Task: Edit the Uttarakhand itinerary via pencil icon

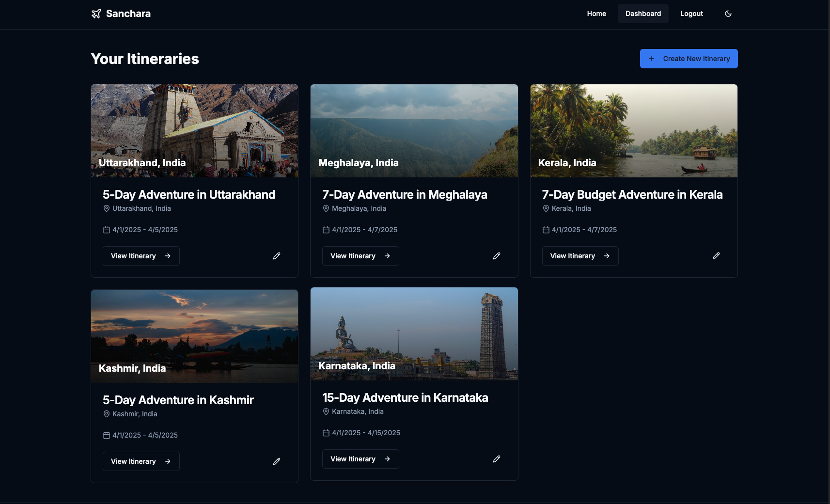Action: click(x=277, y=256)
